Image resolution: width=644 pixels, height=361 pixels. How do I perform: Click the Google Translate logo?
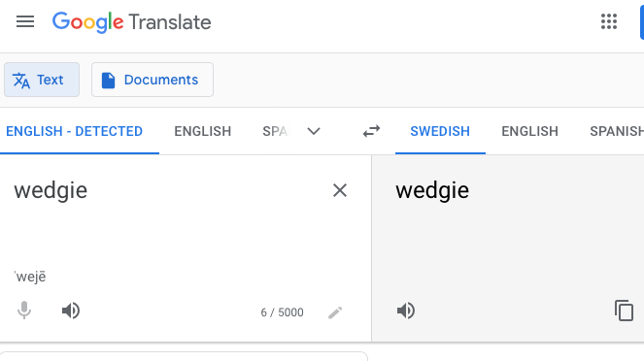click(131, 22)
